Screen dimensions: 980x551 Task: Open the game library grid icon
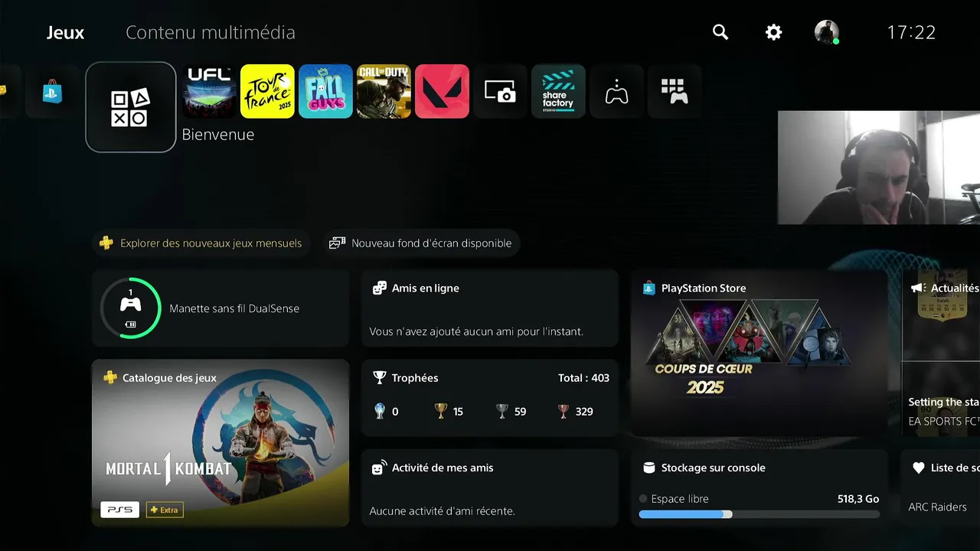[675, 91]
